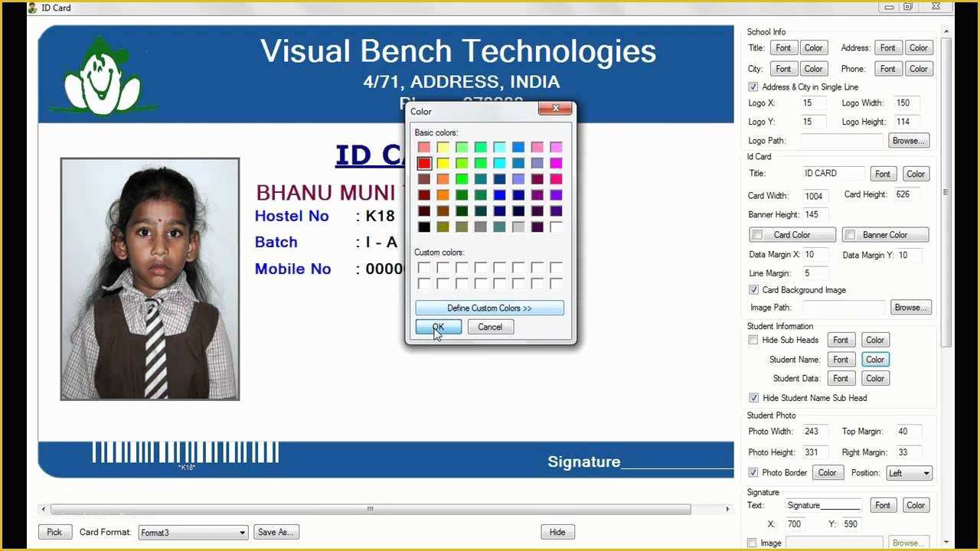Click the Student Name Color button
This screenshot has width=980, height=551.
click(x=875, y=359)
